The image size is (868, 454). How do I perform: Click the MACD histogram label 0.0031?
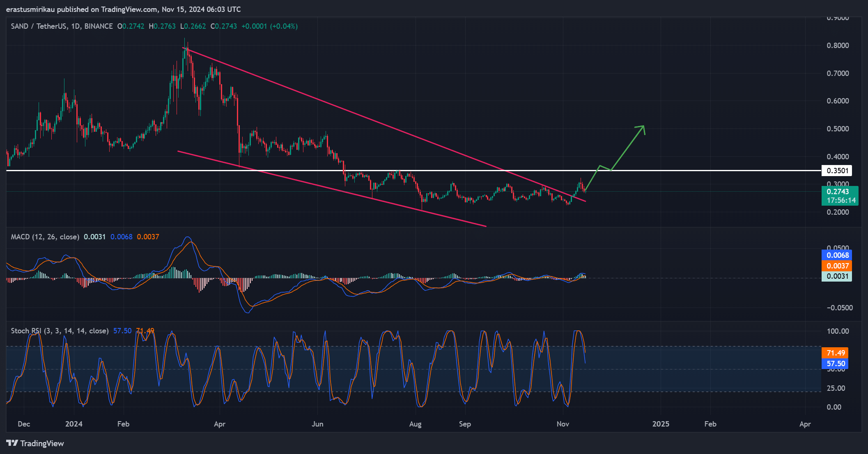(x=837, y=276)
